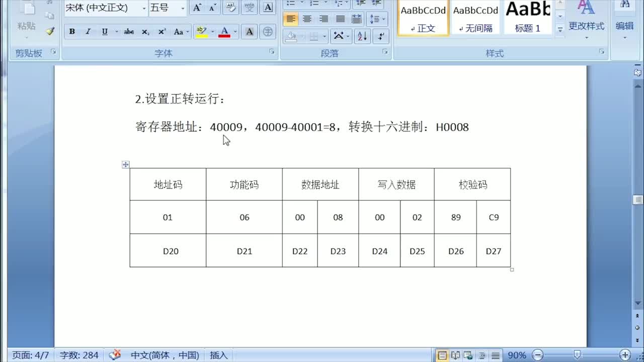Center align the paragraph
This screenshot has height=362, width=644.
[x=307, y=19]
